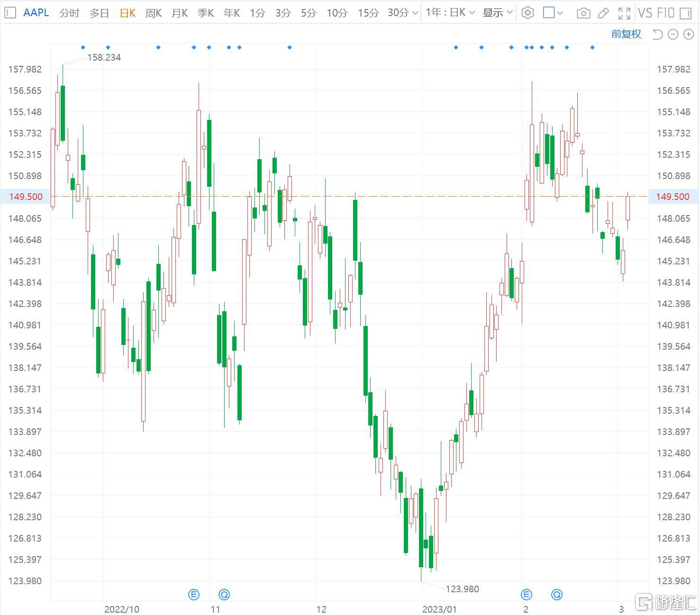Open the 1年:日K range dropdown
Screen dimensions: 700x615
[450, 13]
